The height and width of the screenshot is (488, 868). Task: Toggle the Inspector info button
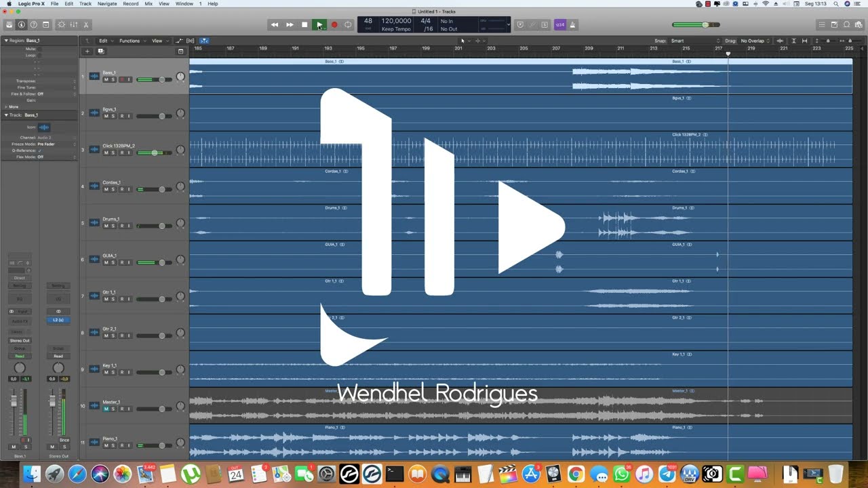(22, 25)
